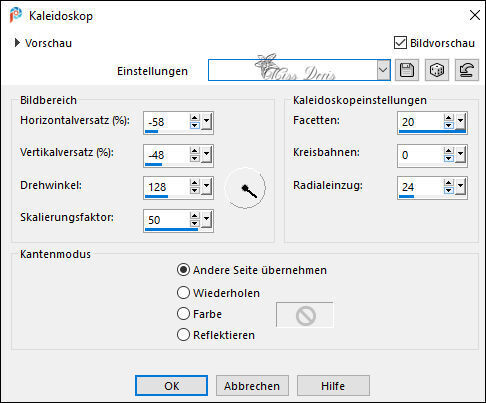Viewport: 486px width, 403px height.
Task: Open the Drehwinkel slider dropdown arrow
Action: tap(207, 186)
